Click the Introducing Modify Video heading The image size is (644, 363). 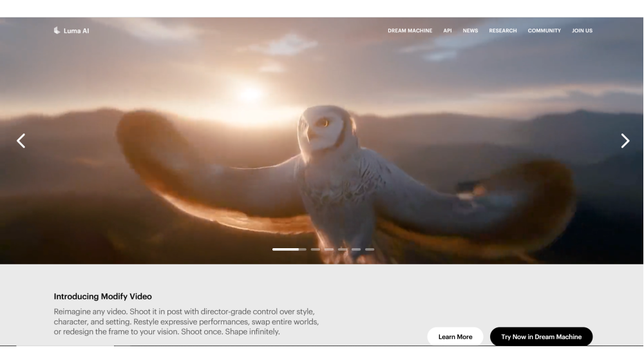coord(102,297)
